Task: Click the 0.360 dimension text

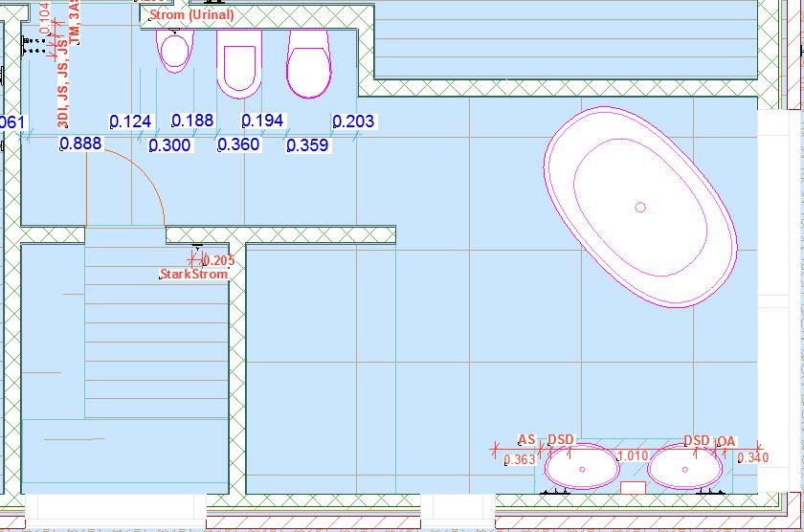Action: (x=238, y=145)
